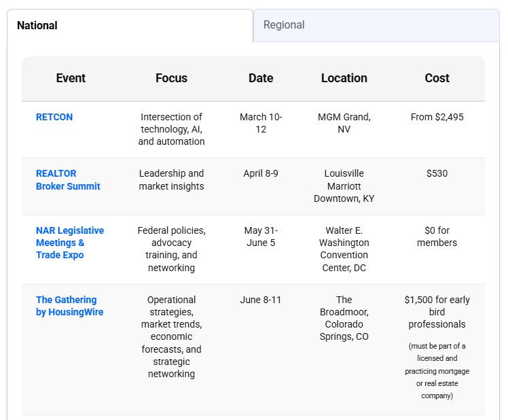This screenshot has width=508, height=420.
Task: Select '$1,500 for early bird professionals' text
Action: point(437,312)
